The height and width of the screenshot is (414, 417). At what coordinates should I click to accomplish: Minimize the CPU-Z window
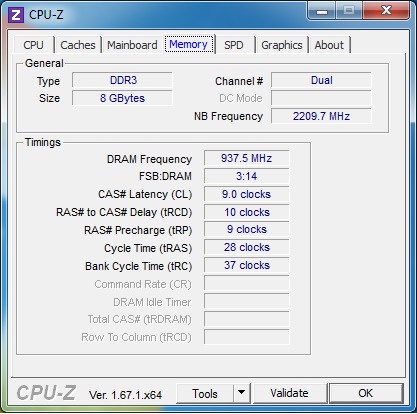click(321, 11)
